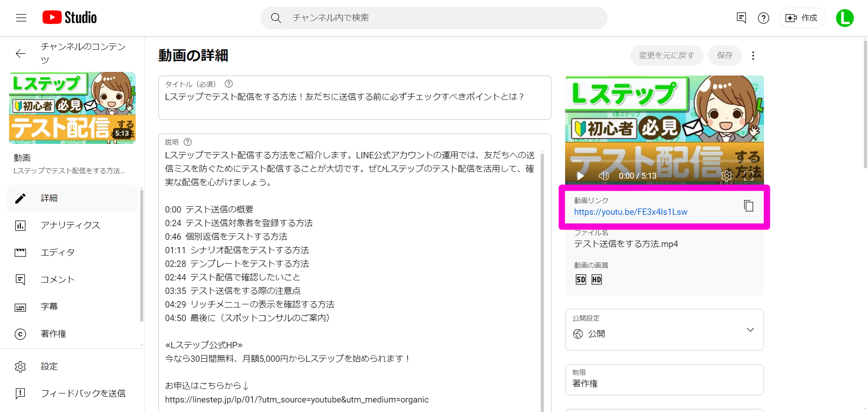The height and width of the screenshot is (412, 868).
Task: Open the settings gear in the video player
Action: [727, 176]
